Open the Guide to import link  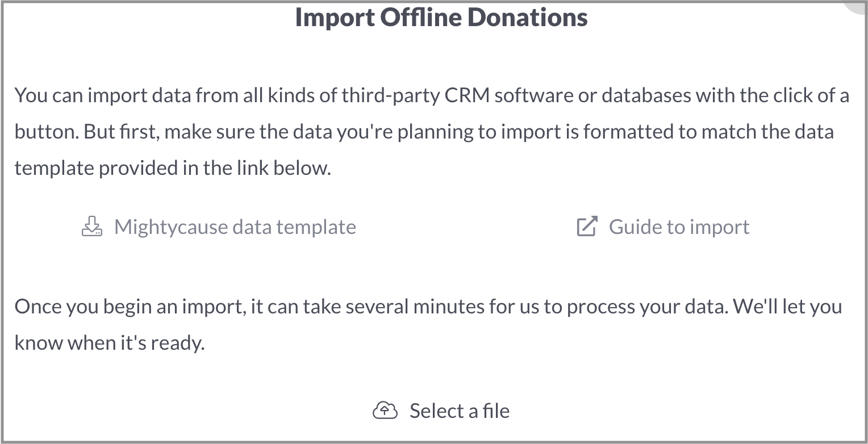[663, 227]
